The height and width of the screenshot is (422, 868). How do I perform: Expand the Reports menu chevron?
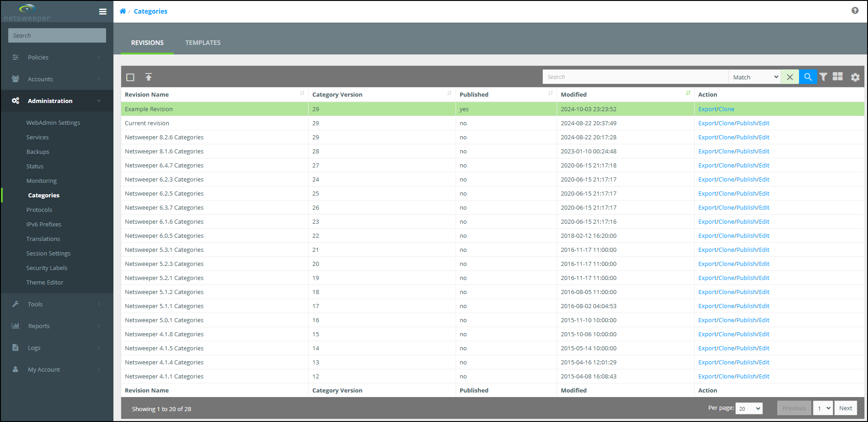click(99, 326)
